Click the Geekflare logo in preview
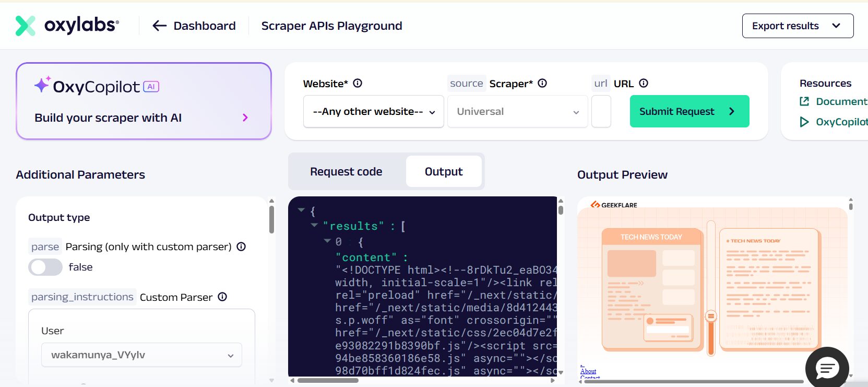 click(x=614, y=205)
